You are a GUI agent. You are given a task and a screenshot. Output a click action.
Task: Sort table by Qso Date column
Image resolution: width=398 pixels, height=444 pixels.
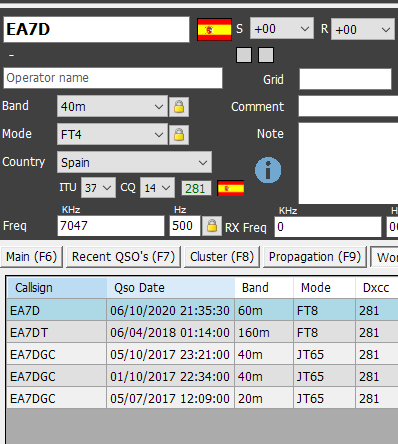click(x=171, y=288)
